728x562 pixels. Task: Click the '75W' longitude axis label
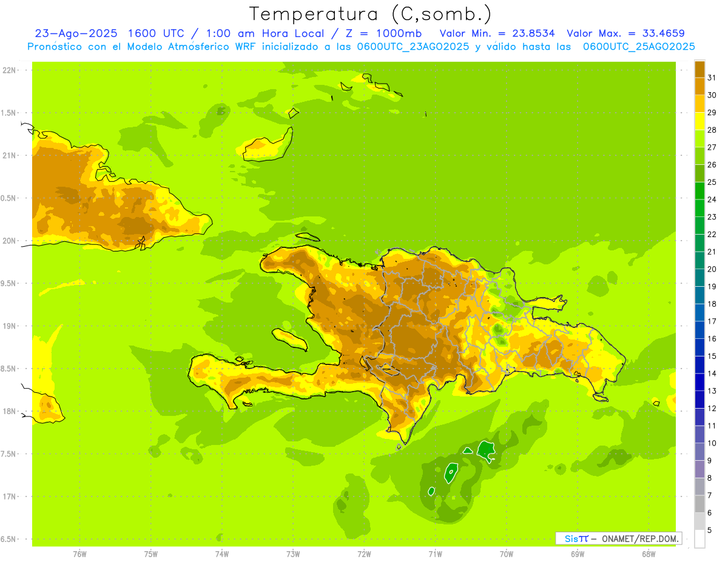[150, 554]
